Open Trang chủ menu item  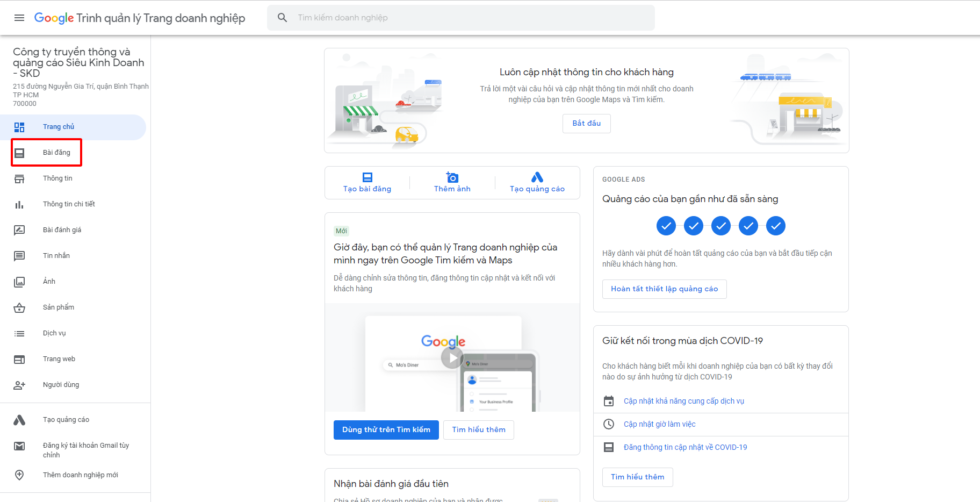[73, 127]
